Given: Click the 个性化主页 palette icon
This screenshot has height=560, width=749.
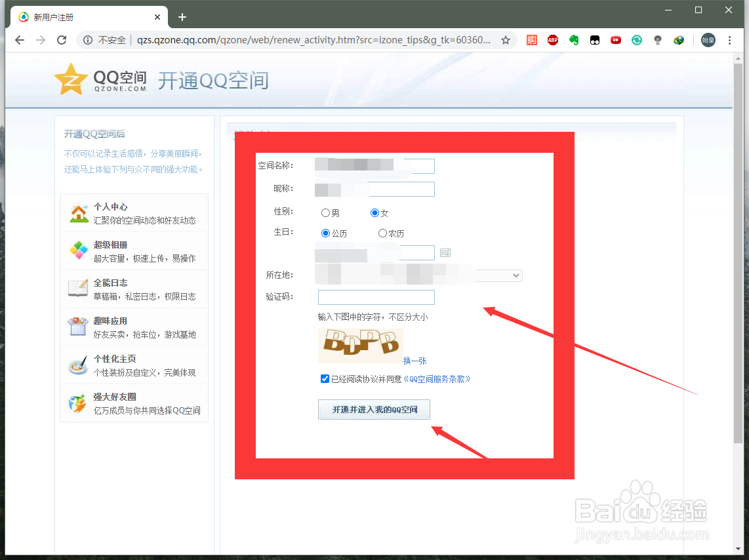Looking at the screenshot, I should point(79,365).
